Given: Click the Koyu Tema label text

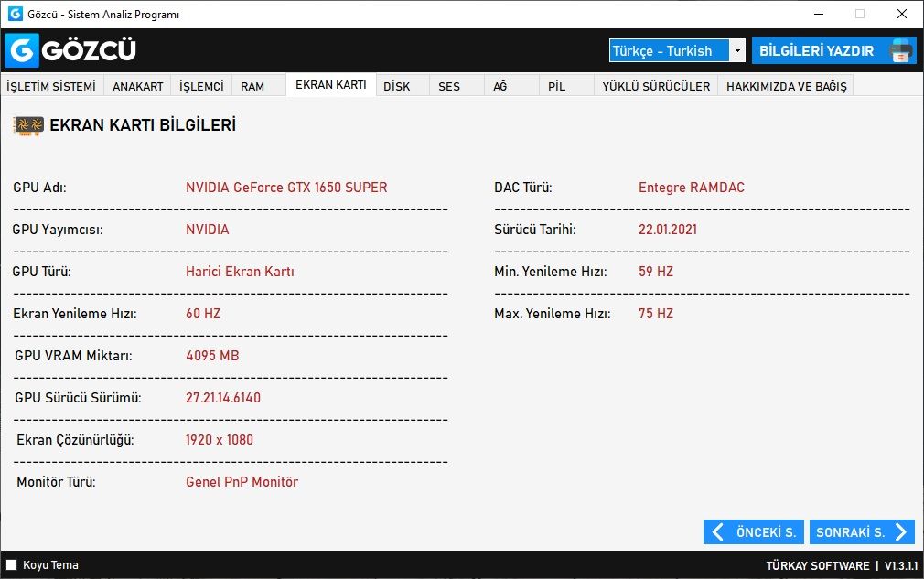Looking at the screenshot, I should (50, 565).
